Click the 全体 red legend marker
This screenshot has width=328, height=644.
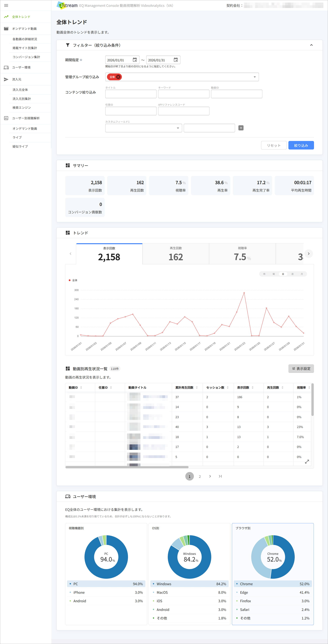tap(70, 280)
